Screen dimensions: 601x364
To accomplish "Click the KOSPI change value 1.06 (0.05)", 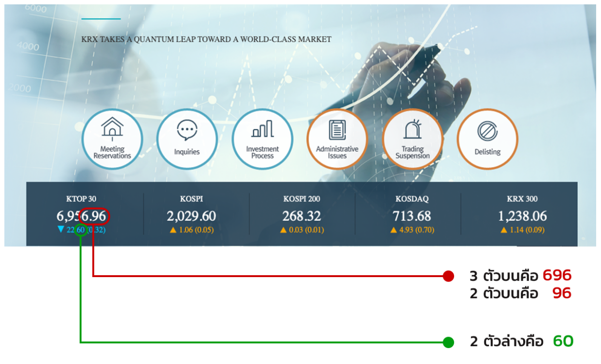I will point(196,230).
